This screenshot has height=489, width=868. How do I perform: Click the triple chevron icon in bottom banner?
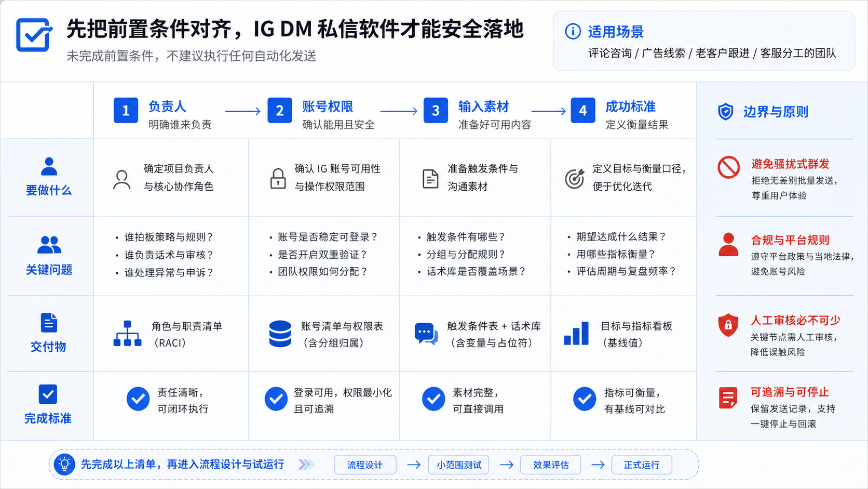coord(306,465)
